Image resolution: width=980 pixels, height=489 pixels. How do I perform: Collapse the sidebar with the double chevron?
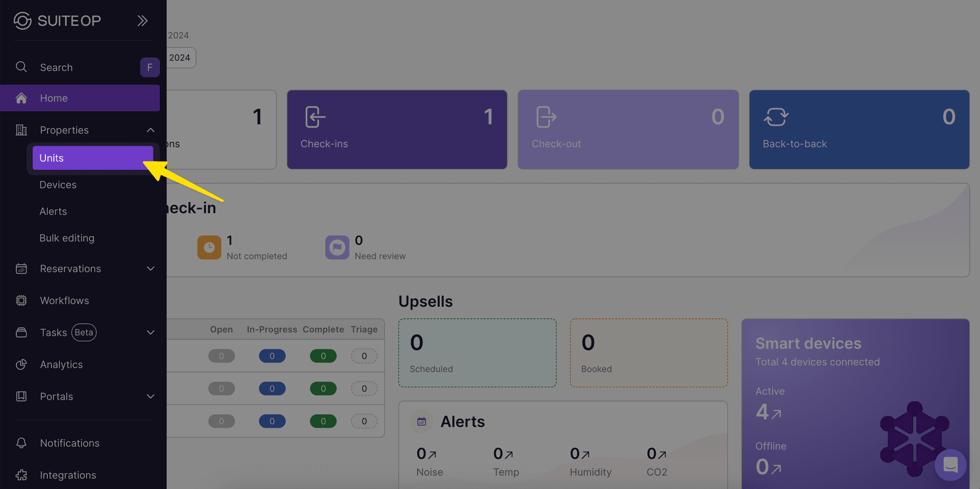[142, 20]
